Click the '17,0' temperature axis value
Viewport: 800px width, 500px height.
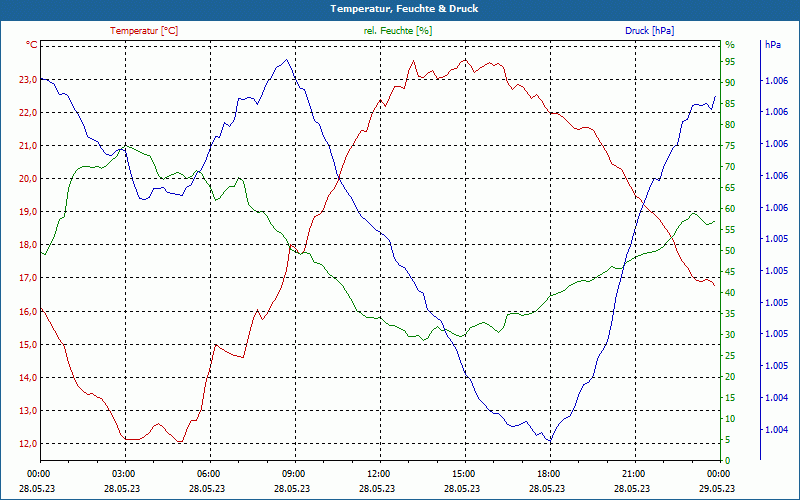[28, 278]
